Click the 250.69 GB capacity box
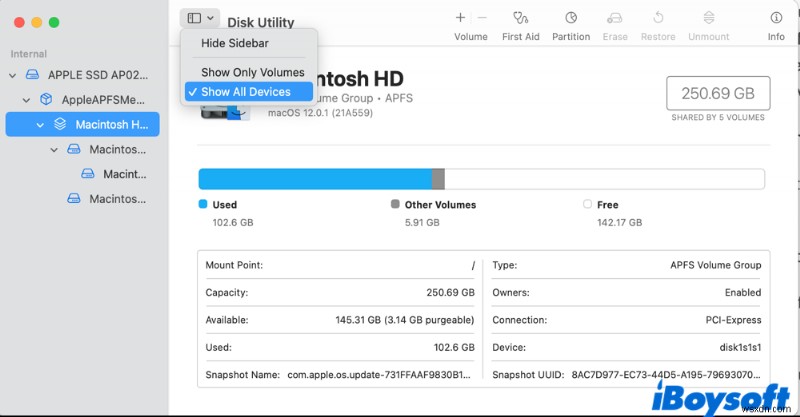 tap(718, 93)
